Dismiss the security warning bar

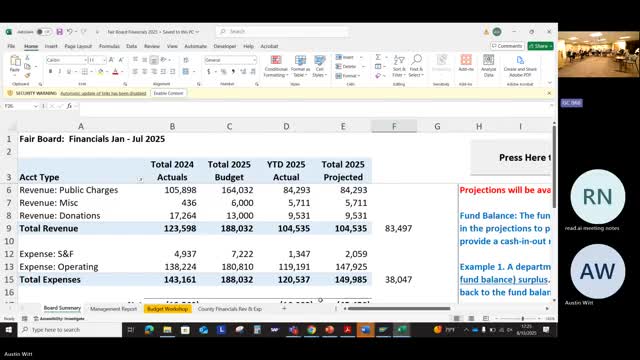(549, 93)
